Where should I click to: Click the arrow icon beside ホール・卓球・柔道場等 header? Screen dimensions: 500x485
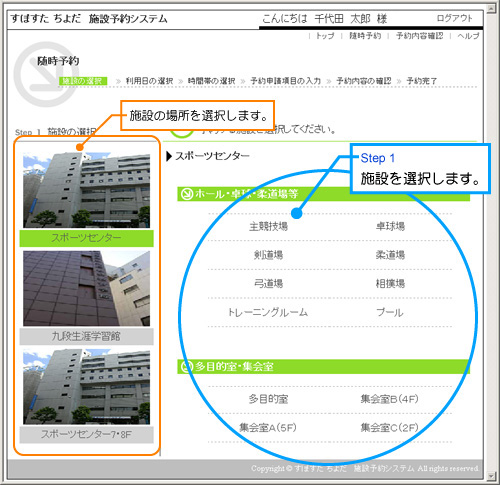187,194
